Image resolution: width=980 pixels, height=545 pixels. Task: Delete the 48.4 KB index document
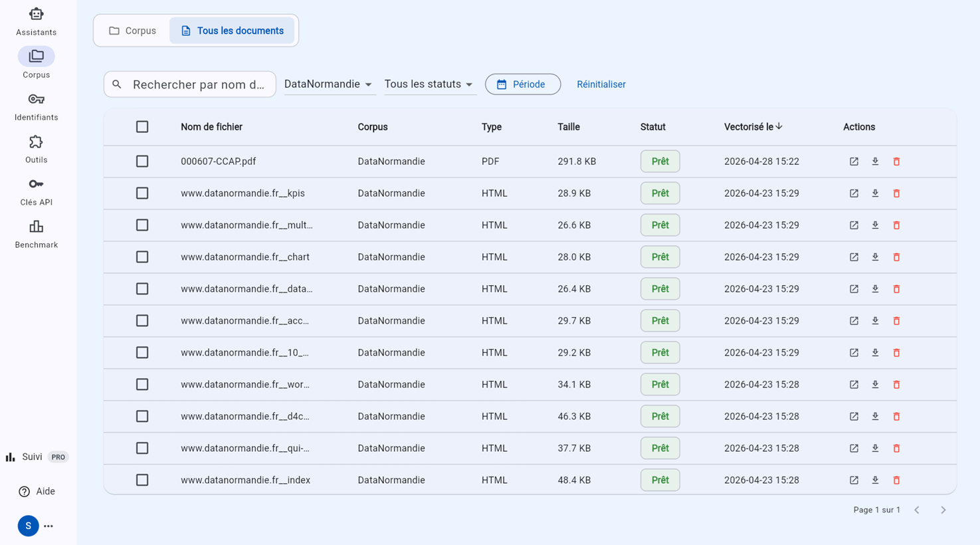[896, 480]
